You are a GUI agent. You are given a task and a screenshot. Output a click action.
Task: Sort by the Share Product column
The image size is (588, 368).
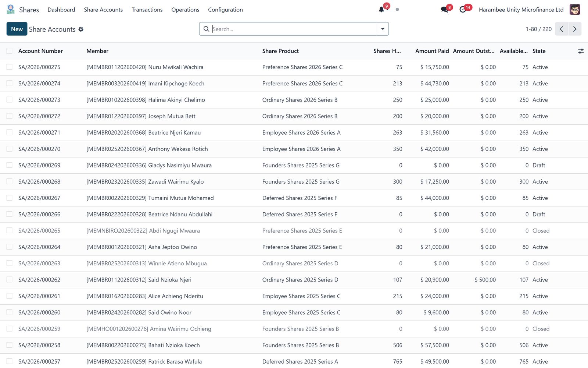[280, 51]
